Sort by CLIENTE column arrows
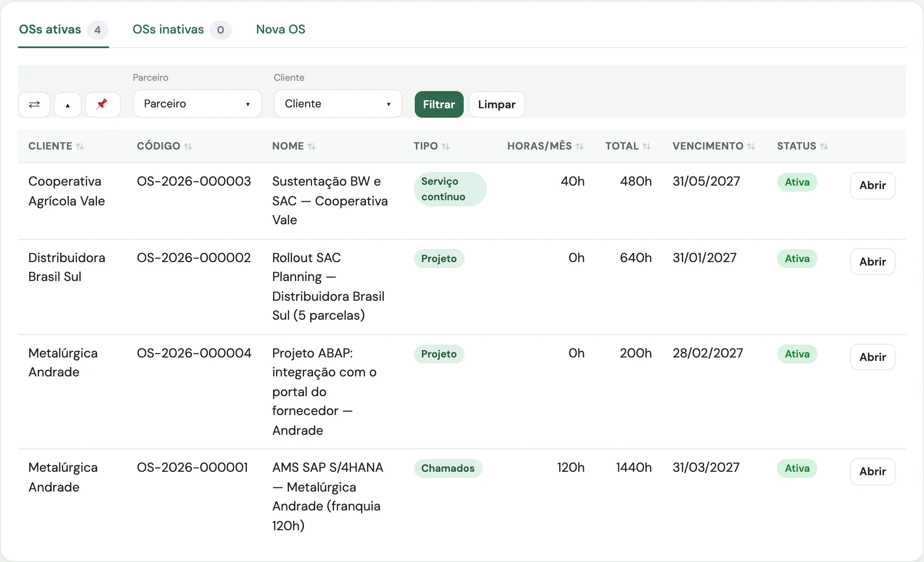Screen dimensions: 924x562 pos(80,147)
